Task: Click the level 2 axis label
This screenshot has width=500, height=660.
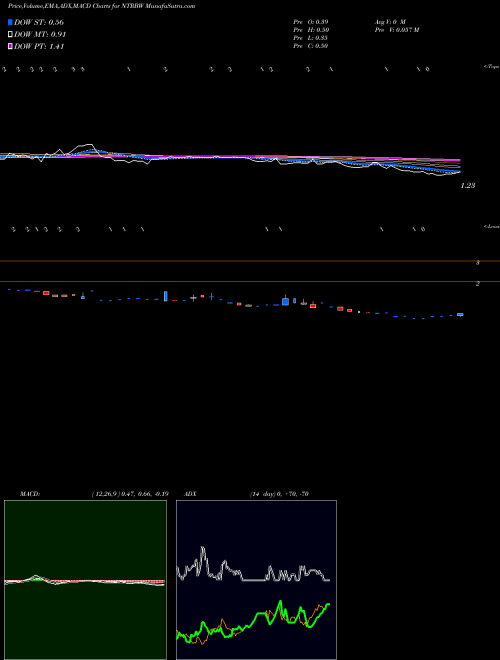Action: click(477, 284)
